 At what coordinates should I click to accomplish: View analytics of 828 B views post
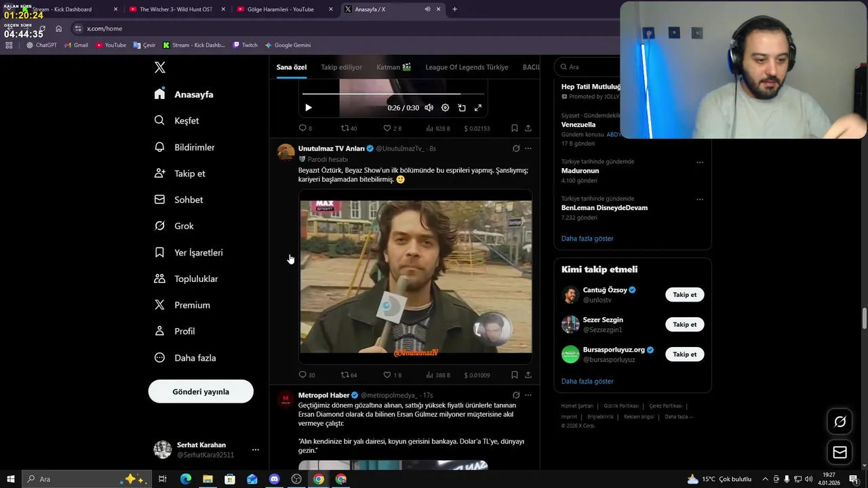point(438,128)
